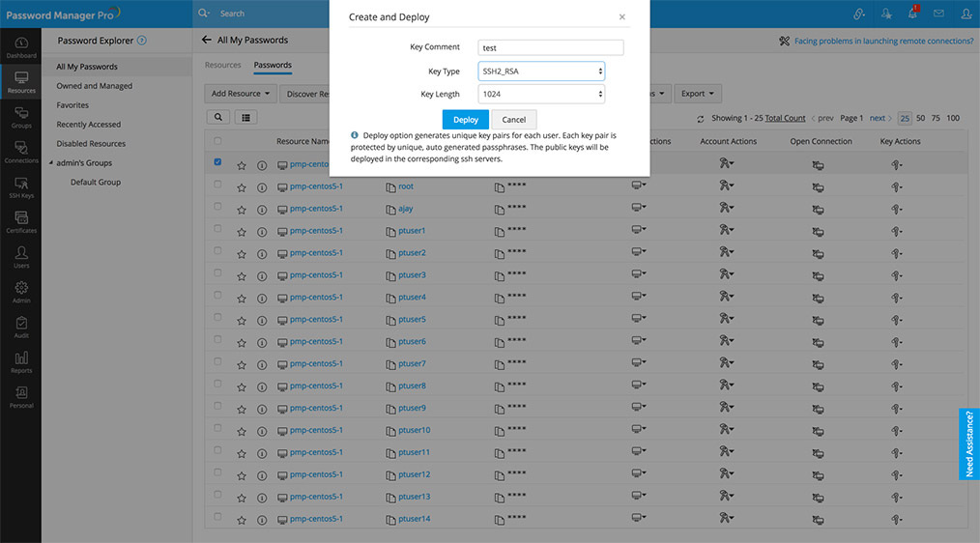Screen dimensions: 980x543
Task: Open the mail envelope icon in header
Action: (x=938, y=14)
